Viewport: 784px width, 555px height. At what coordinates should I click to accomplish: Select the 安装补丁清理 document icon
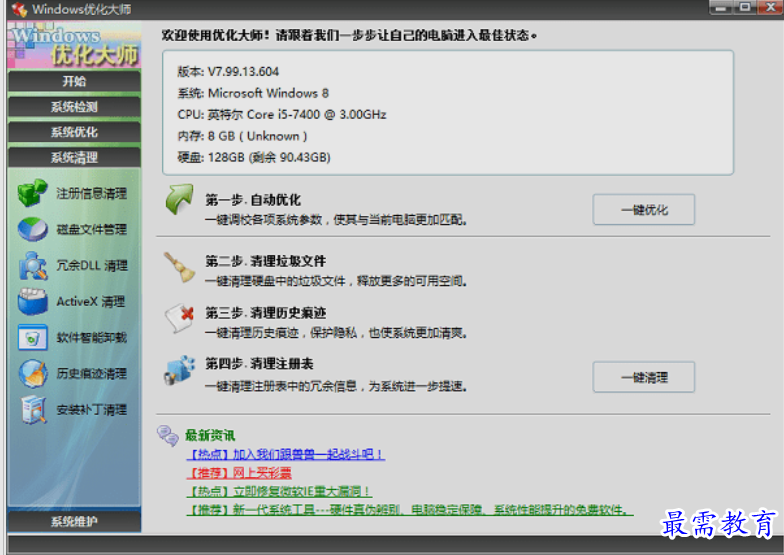(33, 410)
